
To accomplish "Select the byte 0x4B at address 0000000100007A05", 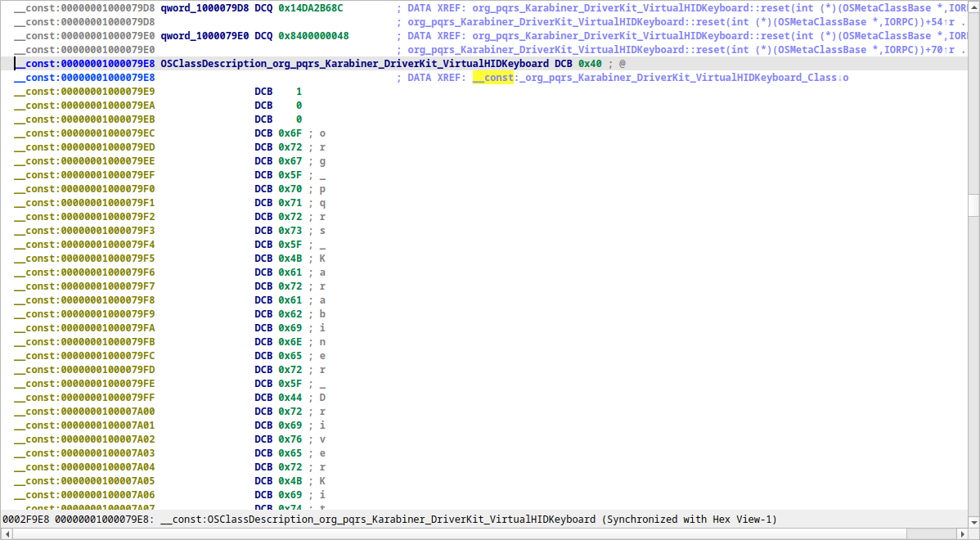I will 290,480.
